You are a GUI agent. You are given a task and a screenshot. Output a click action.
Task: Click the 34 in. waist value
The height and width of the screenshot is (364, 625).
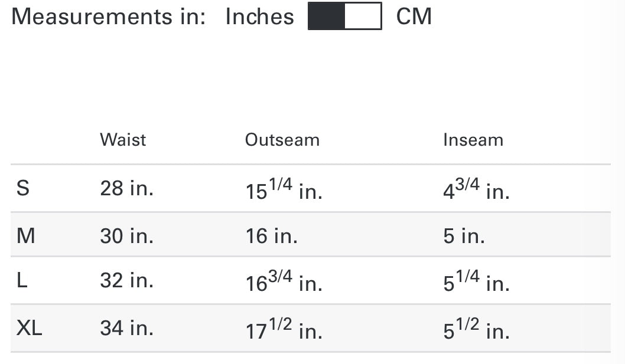tap(126, 328)
